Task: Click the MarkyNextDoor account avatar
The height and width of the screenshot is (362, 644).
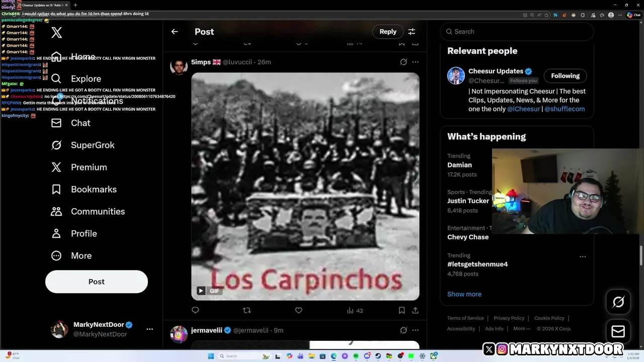Action: [59, 329]
